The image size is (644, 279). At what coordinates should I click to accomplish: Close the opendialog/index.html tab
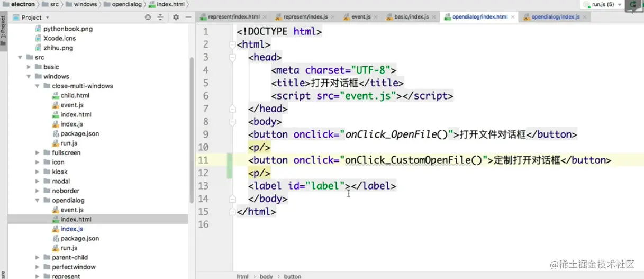(x=513, y=17)
